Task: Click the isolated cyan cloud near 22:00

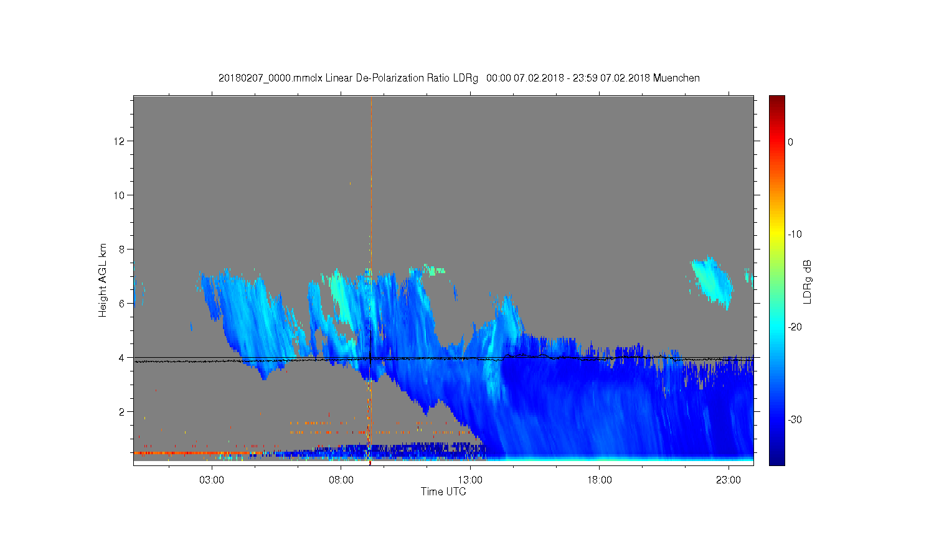Action: [713, 282]
